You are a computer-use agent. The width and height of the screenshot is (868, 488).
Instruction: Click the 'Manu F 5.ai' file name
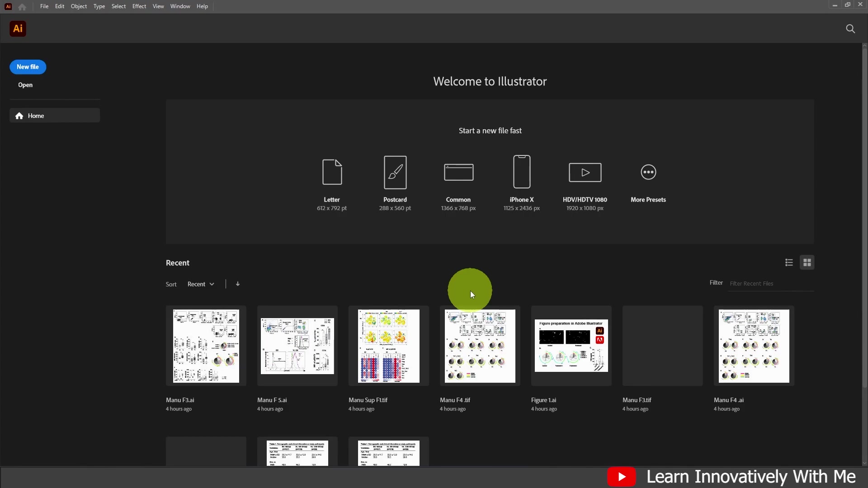pos(272,400)
